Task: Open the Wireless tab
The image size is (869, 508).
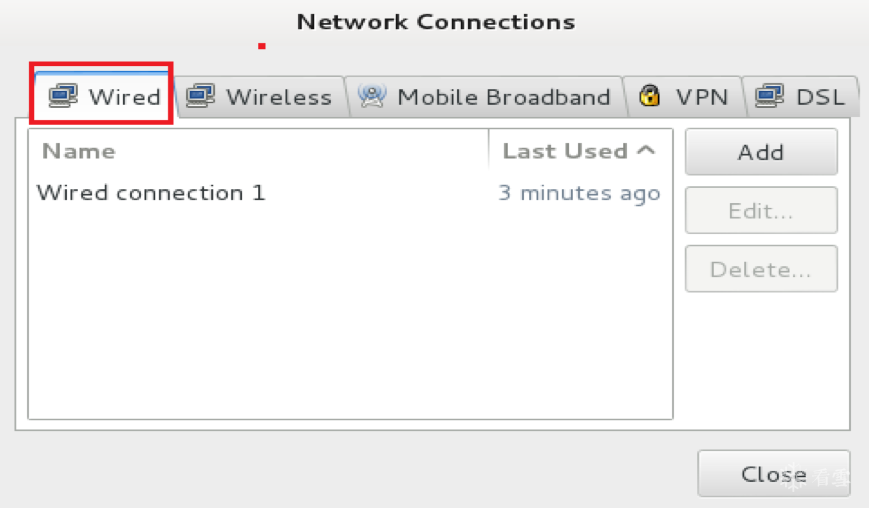Action: click(278, 97)
